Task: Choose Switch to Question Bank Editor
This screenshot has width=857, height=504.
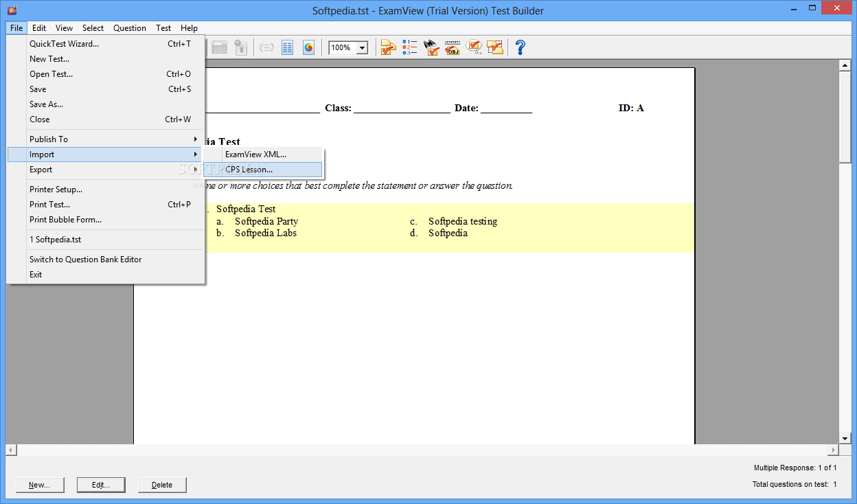Action: [x=106, y=260]
